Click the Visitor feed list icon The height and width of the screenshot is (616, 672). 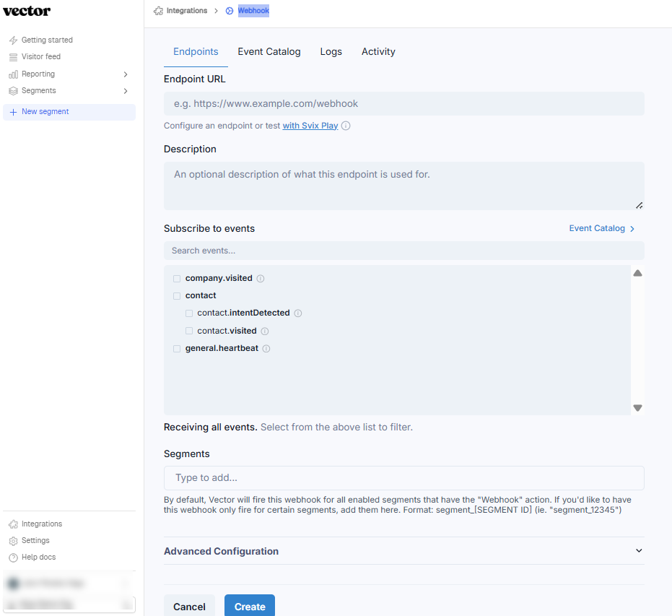[x=13, y=57]
